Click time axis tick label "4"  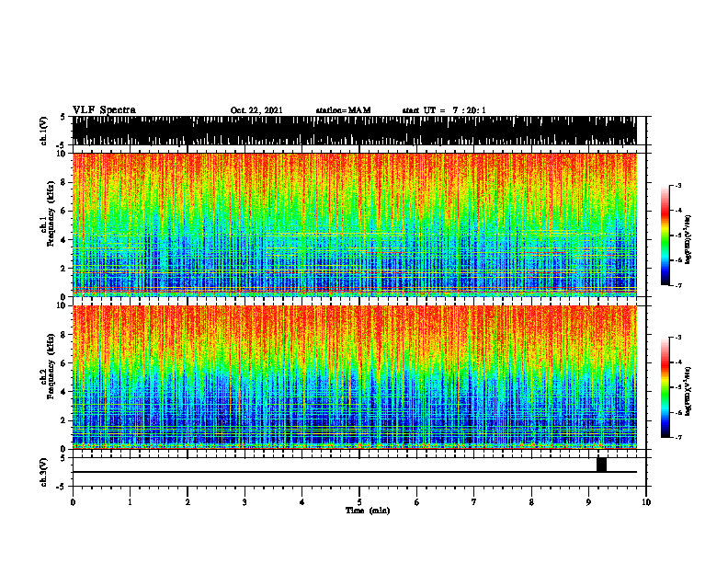click(302, 502)
